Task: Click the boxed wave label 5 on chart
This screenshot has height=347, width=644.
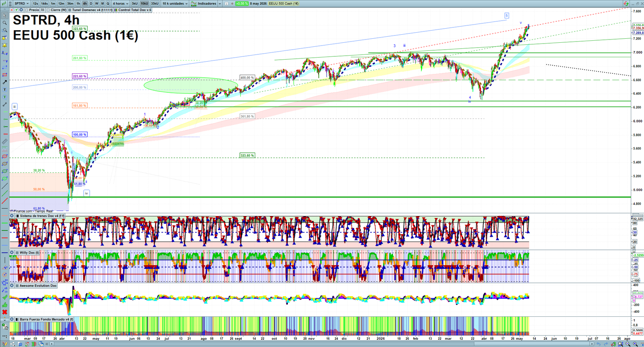Action: (x=507, y=15)
